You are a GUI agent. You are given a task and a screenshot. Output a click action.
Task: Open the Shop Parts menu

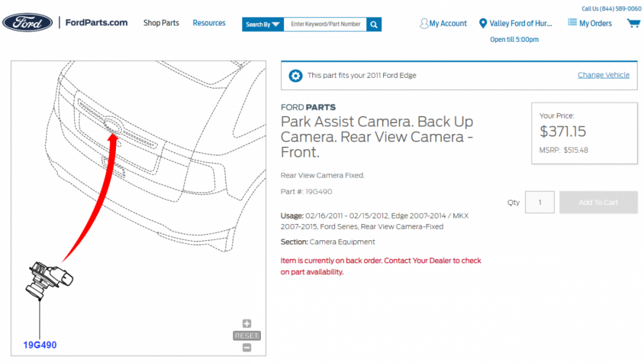tap(161, 23)
